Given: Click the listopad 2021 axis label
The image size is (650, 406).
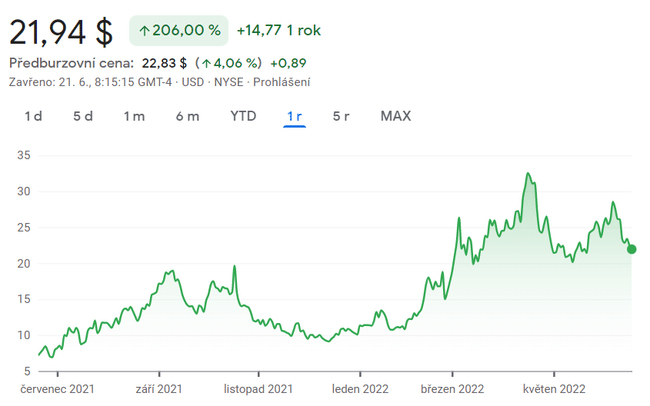Looking at the screenshot, I should click(258, 388).
